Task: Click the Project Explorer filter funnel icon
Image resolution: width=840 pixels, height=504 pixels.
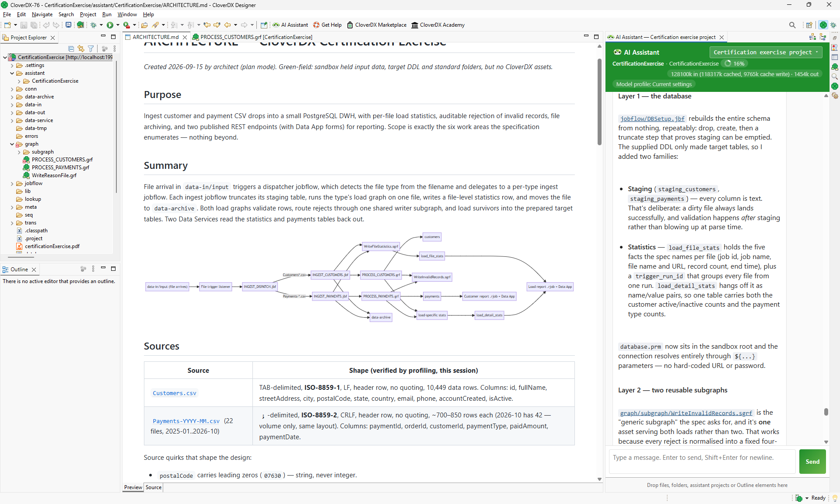Action: click(x=91, y=49)
